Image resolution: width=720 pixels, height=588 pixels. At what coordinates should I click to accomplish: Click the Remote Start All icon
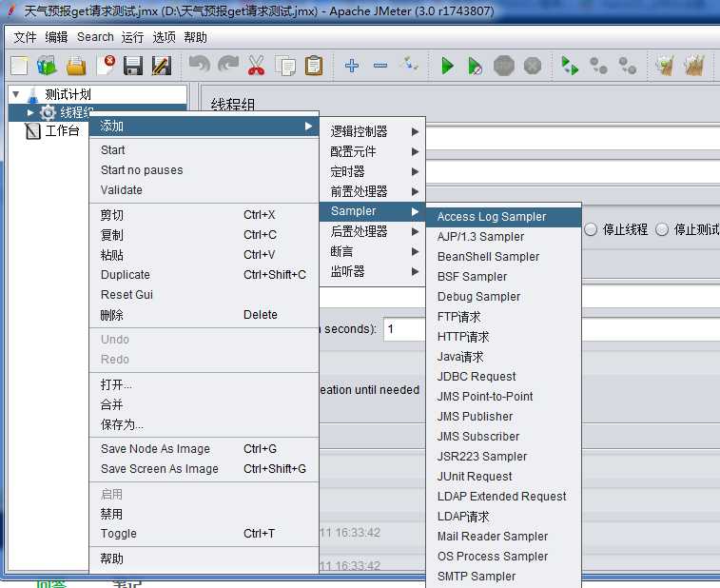coord(570,66)
